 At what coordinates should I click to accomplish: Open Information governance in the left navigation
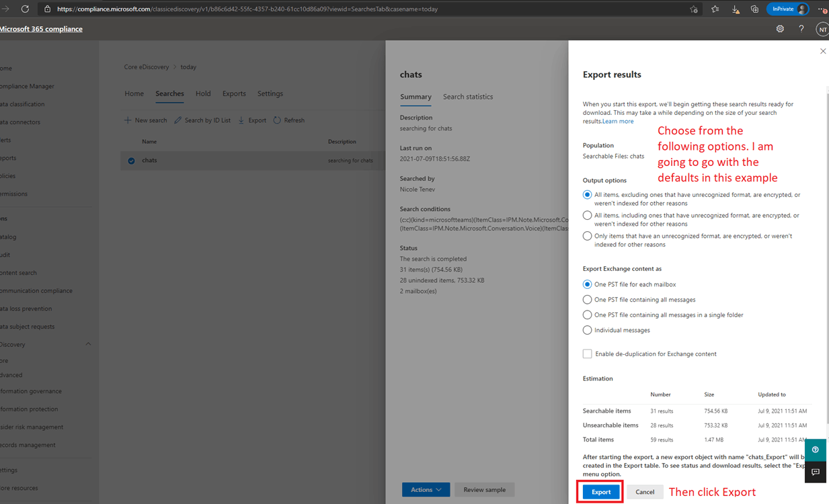point(31,391)
